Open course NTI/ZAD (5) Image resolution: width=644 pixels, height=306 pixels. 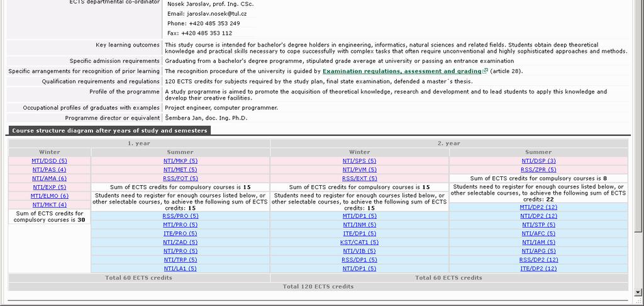[x=180, y=242]
